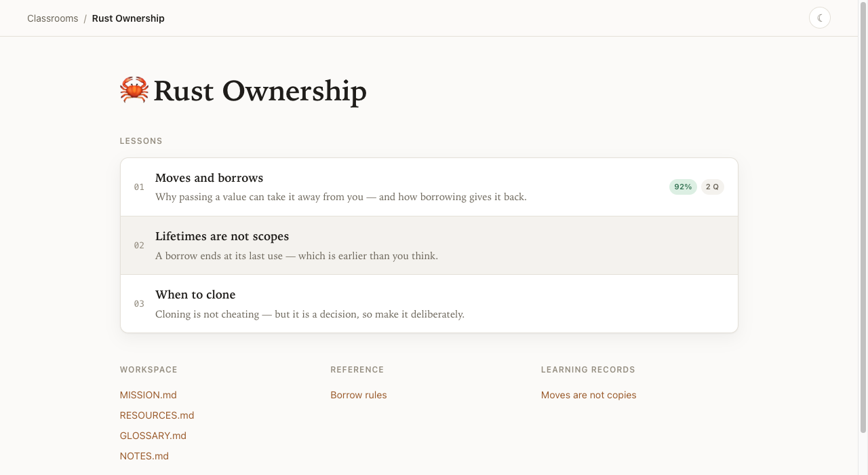Click the 92% score badge
This screenshot has height=475, width=868.
tap(683, 187)
